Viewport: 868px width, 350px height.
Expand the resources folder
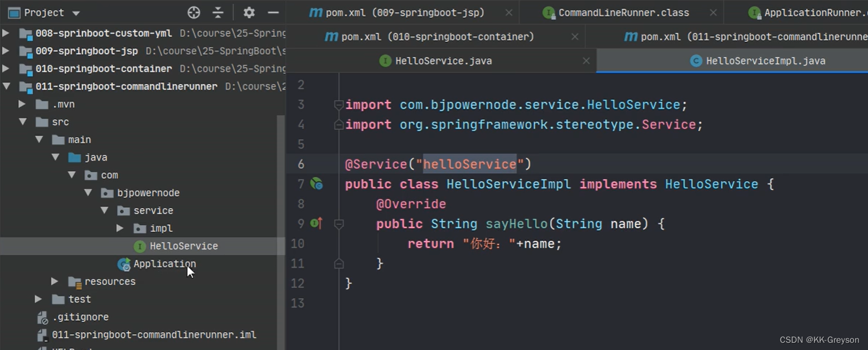coord(54,281)
